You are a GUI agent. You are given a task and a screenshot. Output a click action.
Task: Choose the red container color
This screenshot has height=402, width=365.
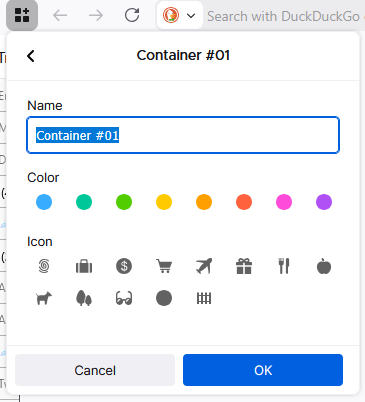pos(244,202)
